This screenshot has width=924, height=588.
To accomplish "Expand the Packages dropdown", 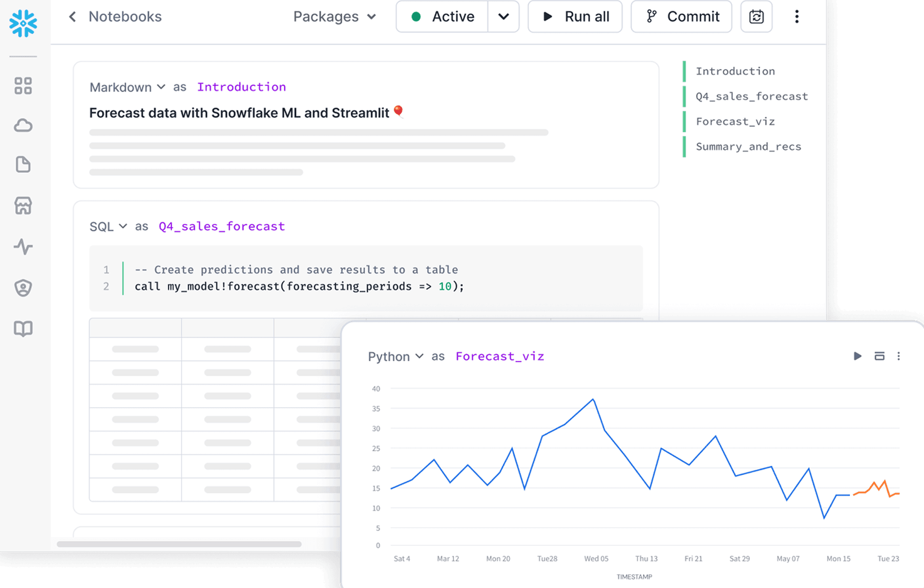I will click(334, 17).
